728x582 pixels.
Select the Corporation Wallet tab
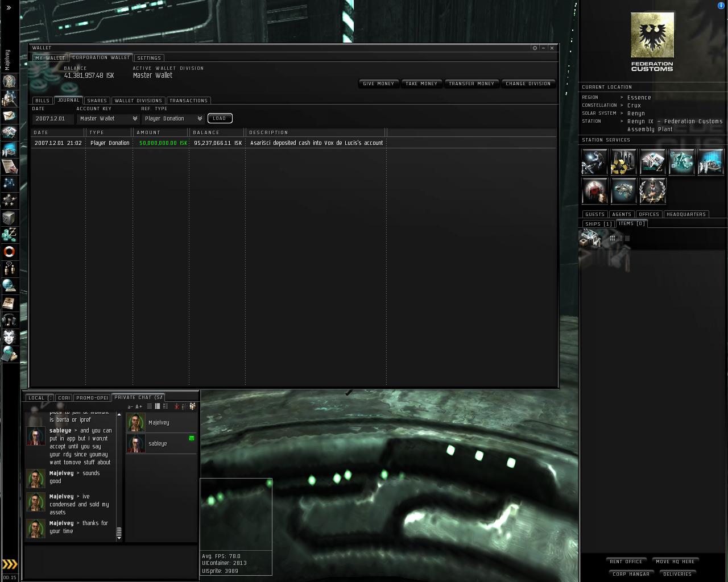101,57
